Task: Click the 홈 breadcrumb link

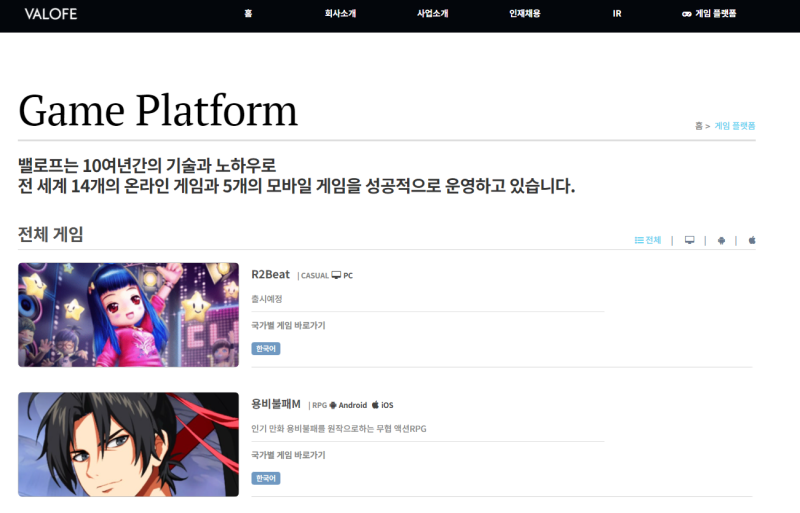Action: pos(698,126)
